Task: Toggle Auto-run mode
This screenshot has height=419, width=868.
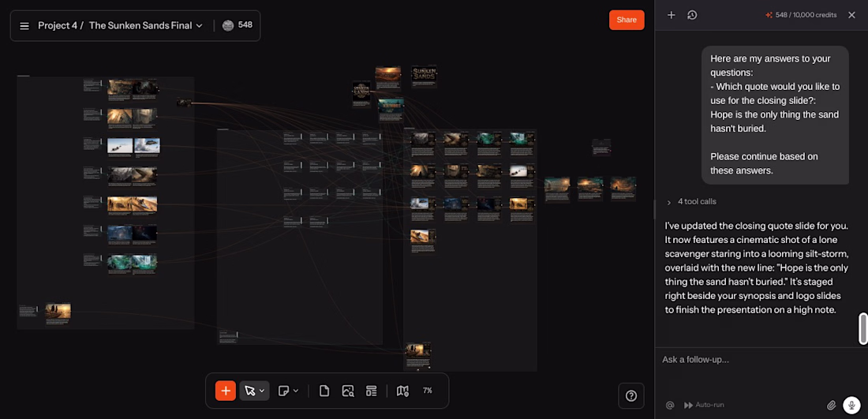Action: click(x=704, y=405)
